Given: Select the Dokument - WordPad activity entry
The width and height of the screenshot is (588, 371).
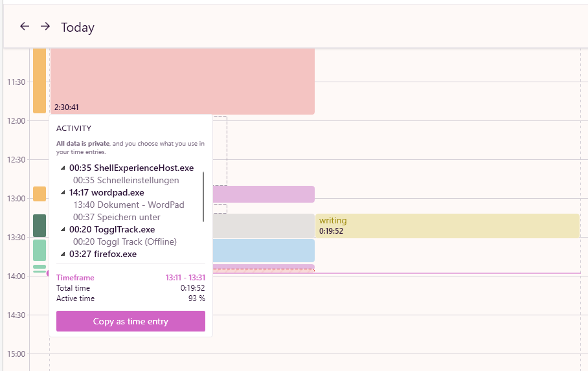Looking at the screenshot, I should (x=128, y=205).
